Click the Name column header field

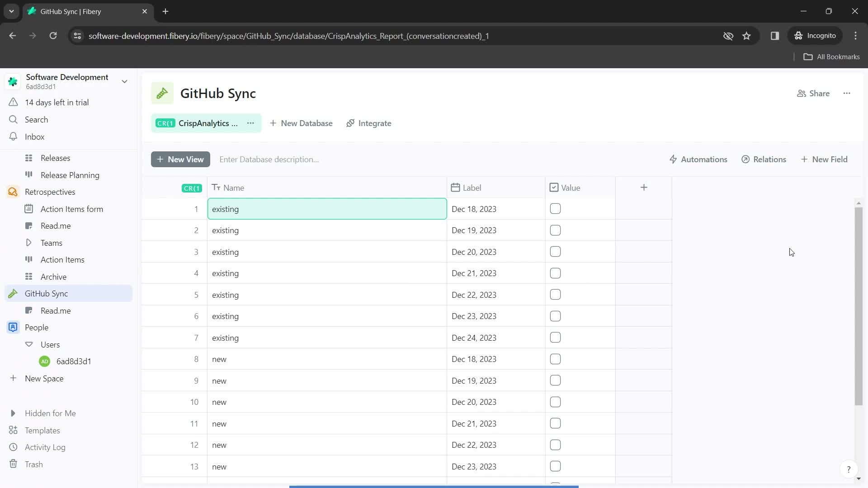click(234, 188)
